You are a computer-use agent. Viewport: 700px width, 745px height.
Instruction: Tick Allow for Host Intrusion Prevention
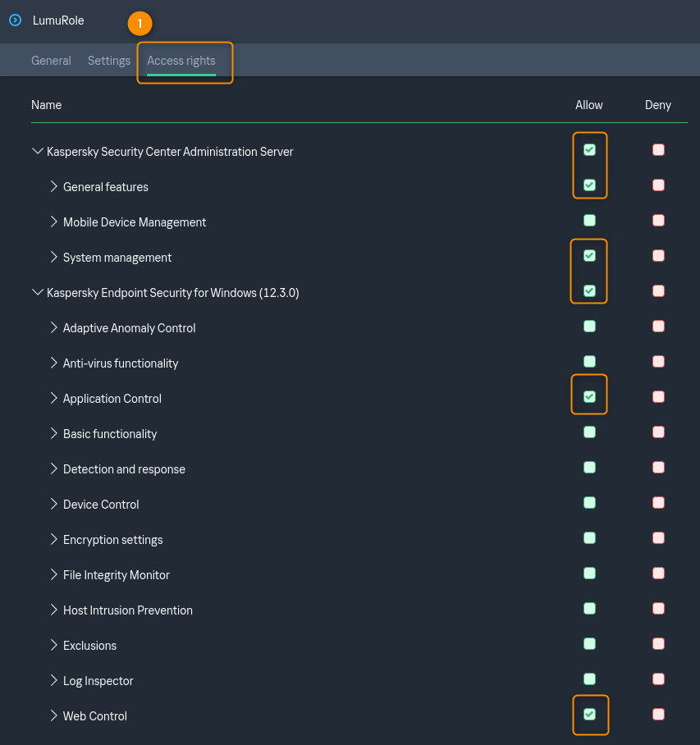tap(589, 609)
